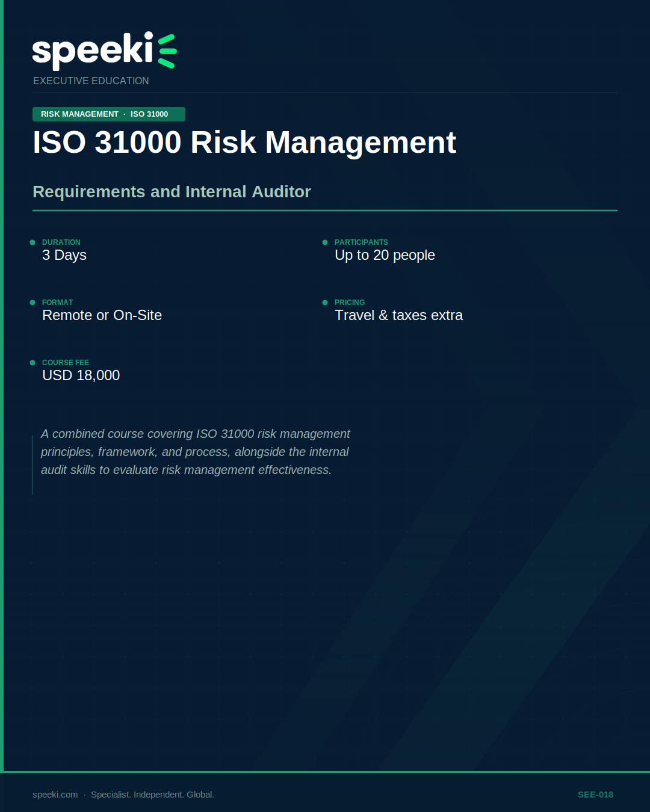Click the SEE-018 course code
Screen dimensions: 650x812
click(x=595, y=794)
